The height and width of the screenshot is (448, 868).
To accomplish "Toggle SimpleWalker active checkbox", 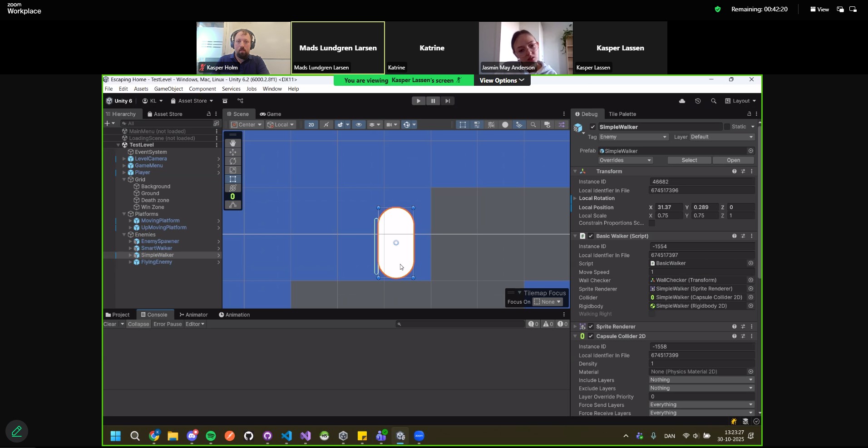I will pyautogui.click(x=592, y=127).
